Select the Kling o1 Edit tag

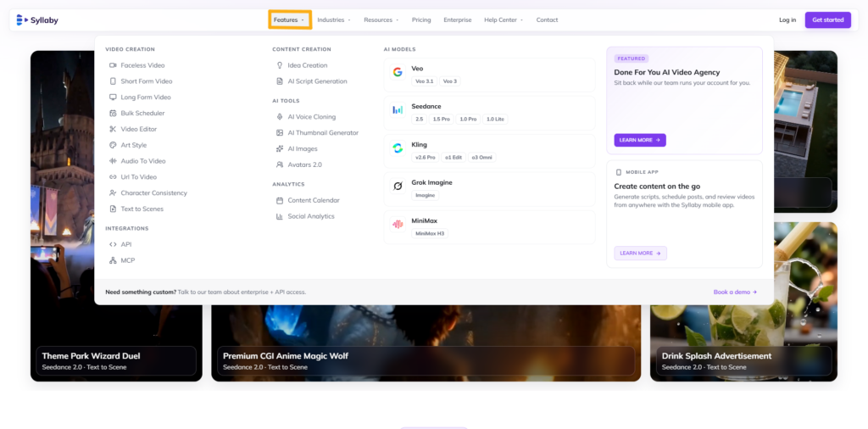tap(453, 158)
